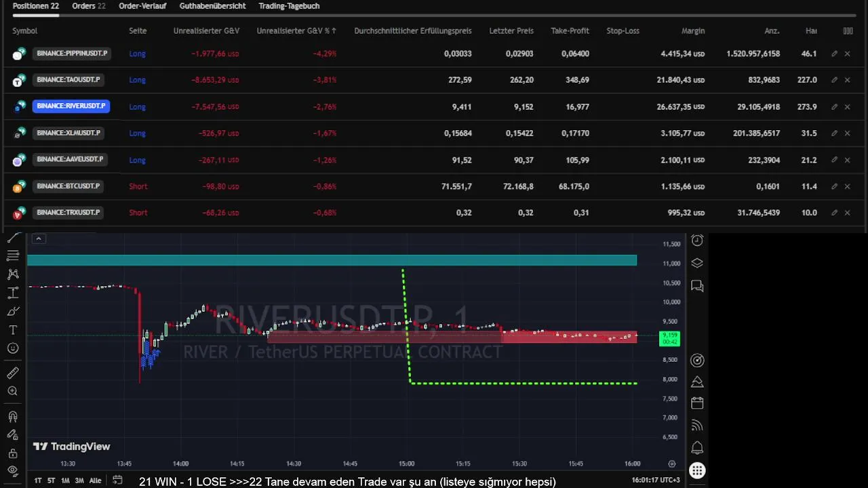
Task: Collapse the chart pane with chevron button
Action: coord(39,239)
